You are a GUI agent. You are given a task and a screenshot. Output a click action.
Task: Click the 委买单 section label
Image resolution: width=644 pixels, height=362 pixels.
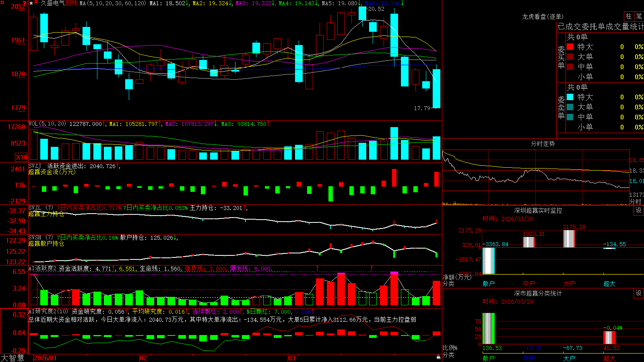click(561, 57)
